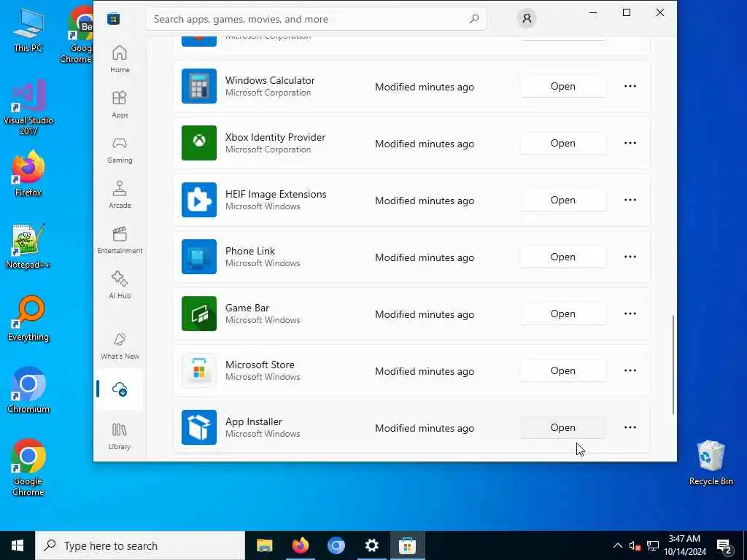The image size is (747, 560).
Task: Open AI Hub in sidebar
Action: (x=120, y=285)
